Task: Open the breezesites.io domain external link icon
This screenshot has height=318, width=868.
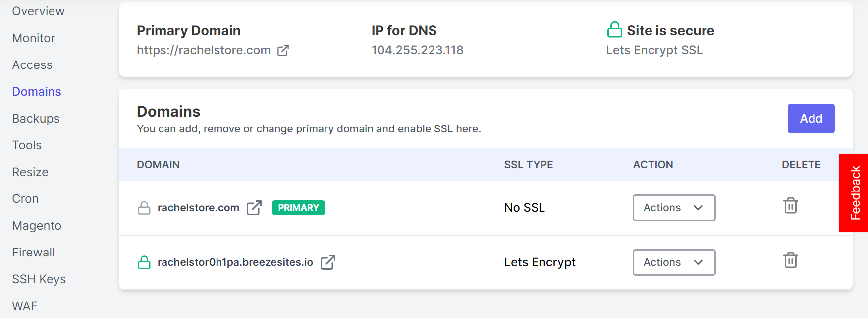Action: click(x=328, y=262)
